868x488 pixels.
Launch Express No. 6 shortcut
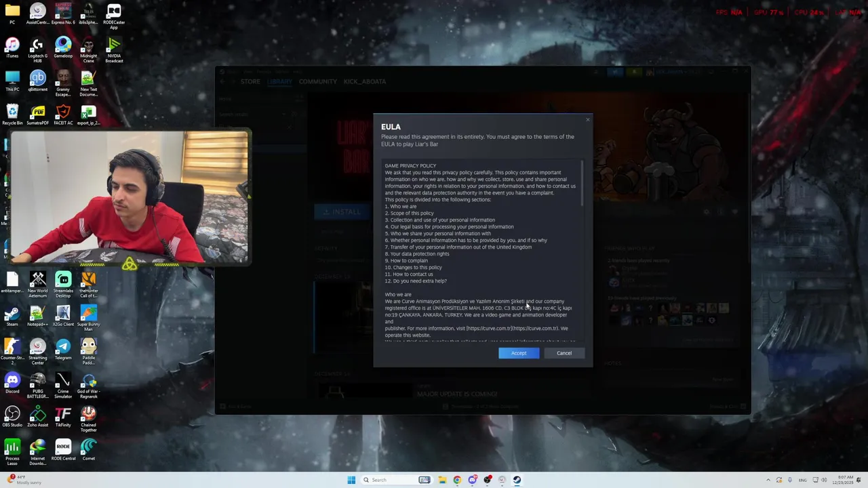click(x=63, y=14)
